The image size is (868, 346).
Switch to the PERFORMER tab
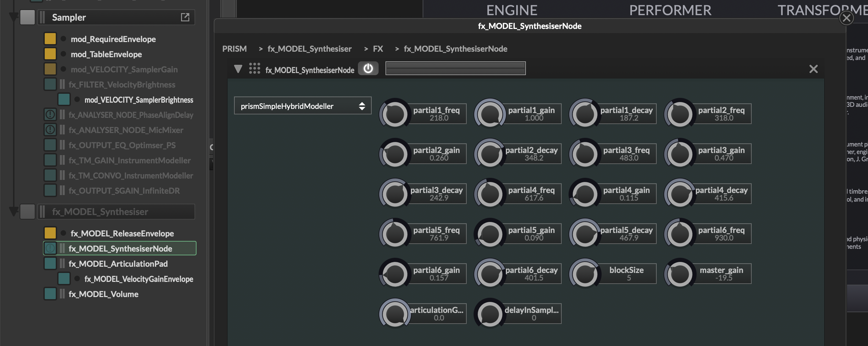coord(670,10)
